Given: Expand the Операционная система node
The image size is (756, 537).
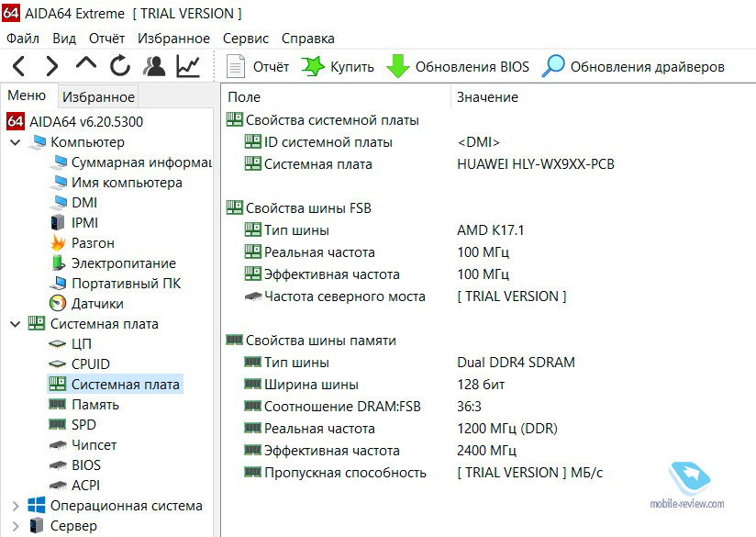Looking at the screenshot, I should coord(16,506).
